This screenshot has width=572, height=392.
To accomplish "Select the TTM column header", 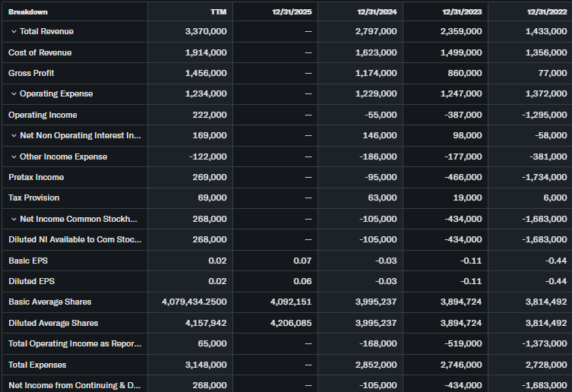I will click(218, 11).
